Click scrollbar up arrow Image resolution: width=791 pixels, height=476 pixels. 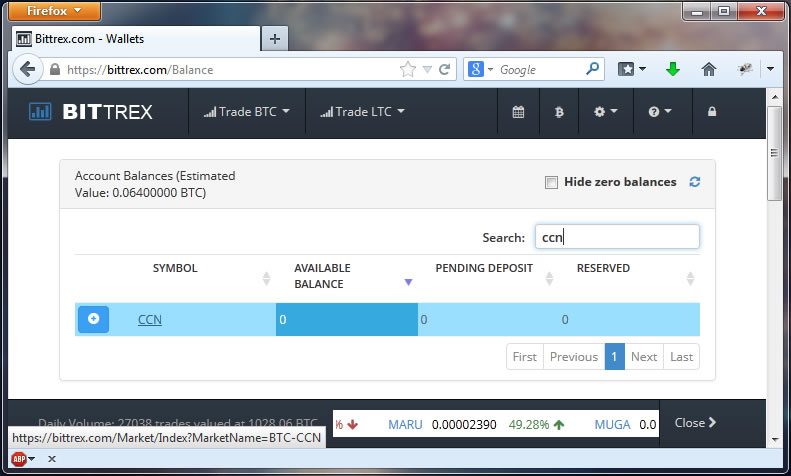click(774, 96)
